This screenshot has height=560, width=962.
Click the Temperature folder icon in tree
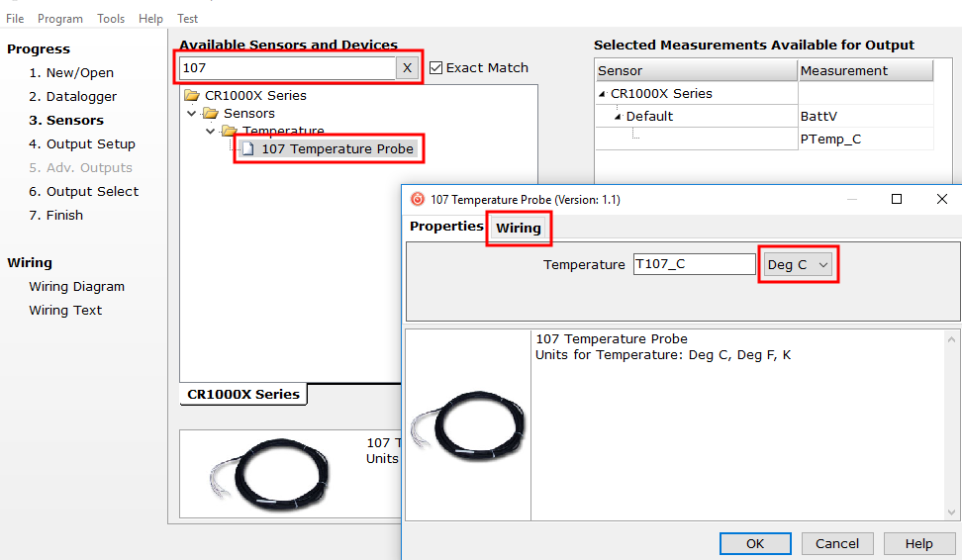click(230, 131)
